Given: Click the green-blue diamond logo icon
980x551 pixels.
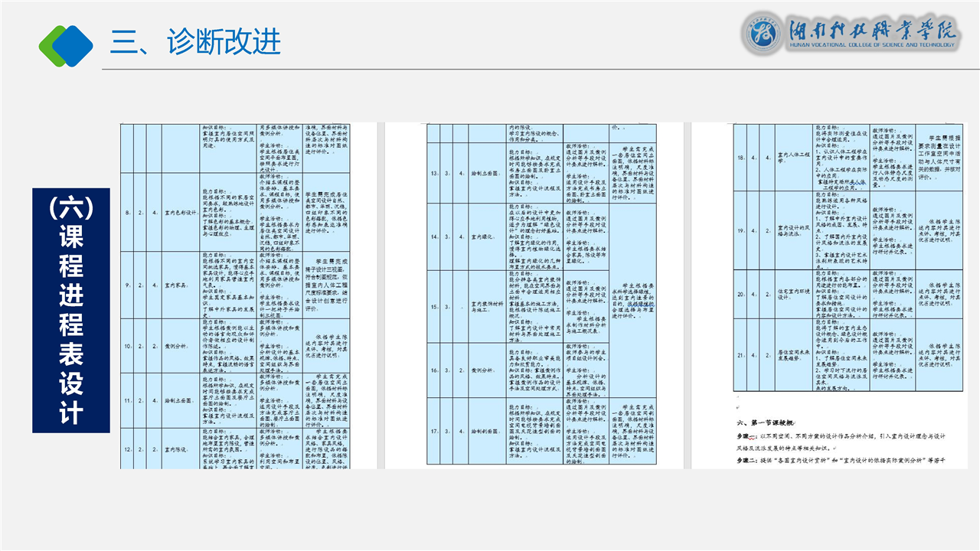Looking at the screenshot, I should [66, 44].
